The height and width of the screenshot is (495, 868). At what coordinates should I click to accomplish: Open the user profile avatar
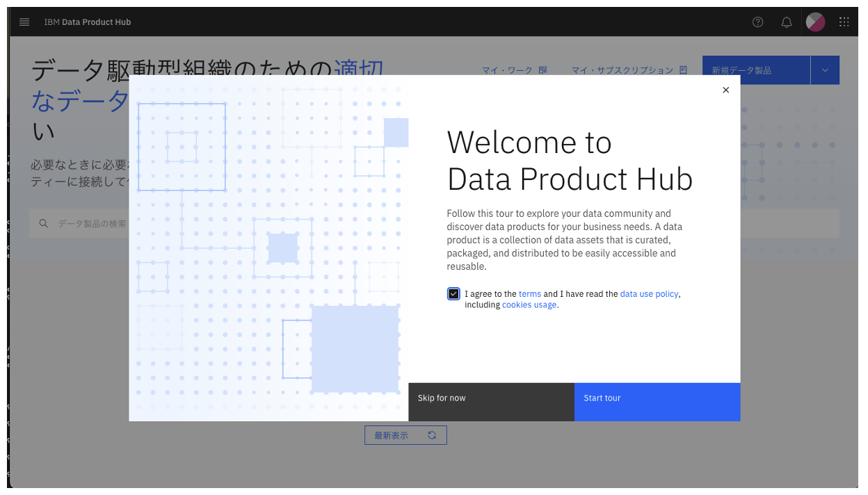click(815, 22)
